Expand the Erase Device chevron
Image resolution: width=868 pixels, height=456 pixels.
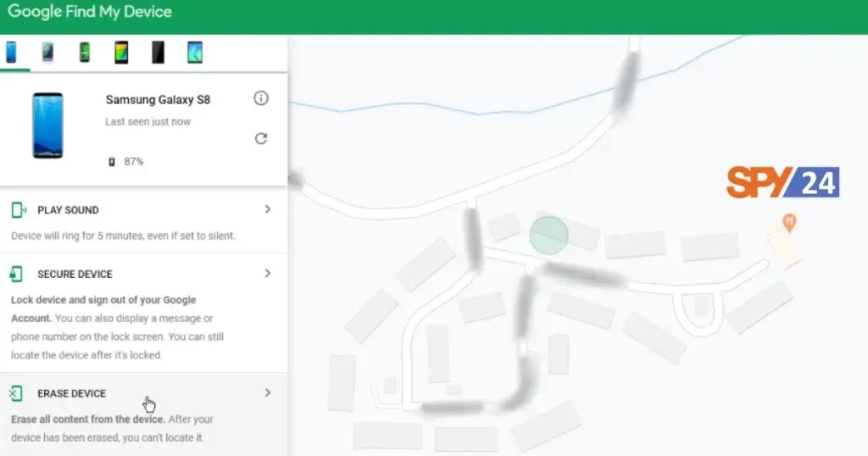tap(267, 393)
